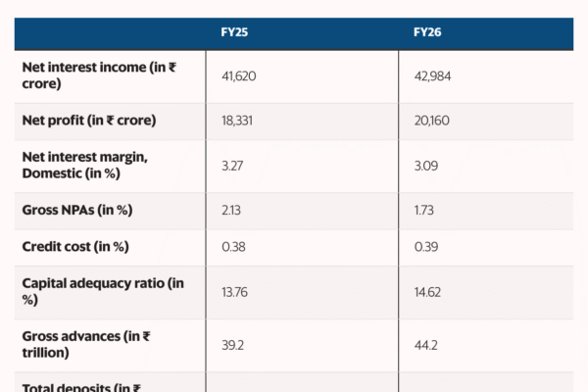Screen dimensions: 588x392
Task: Select the FY26 gross advances value 44.2
Action: point(425,344)
